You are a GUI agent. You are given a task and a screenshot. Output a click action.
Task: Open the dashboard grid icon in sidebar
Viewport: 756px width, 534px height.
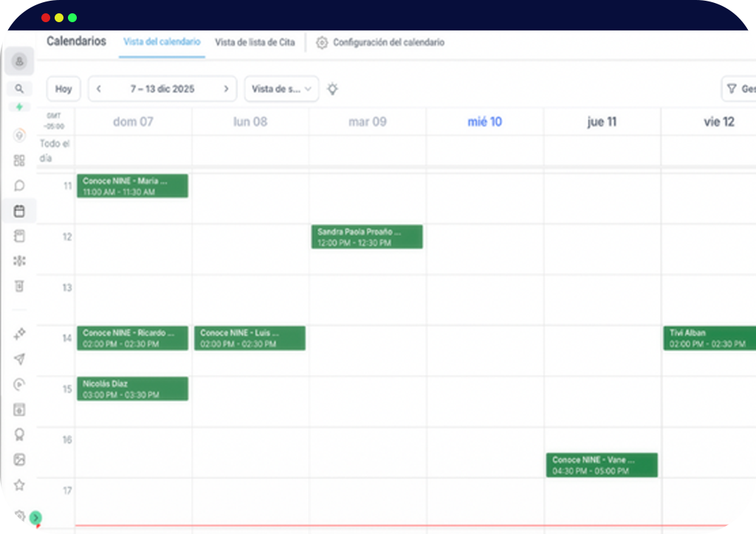19,160
